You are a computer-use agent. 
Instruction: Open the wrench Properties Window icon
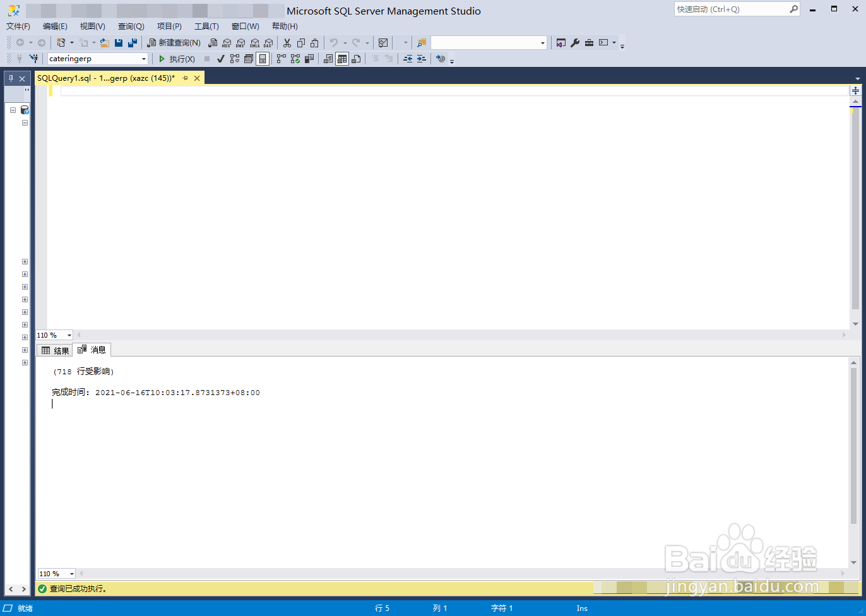click(575, 43)
